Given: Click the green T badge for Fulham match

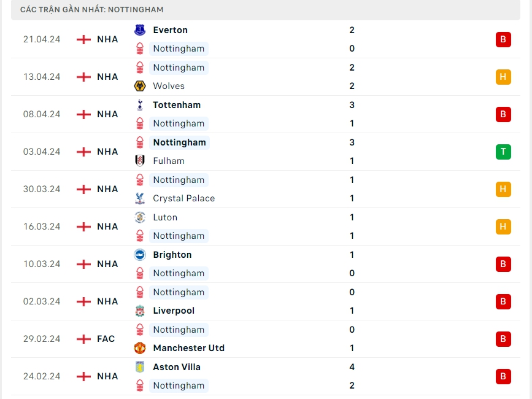Looking at the screenshot, I should coord(503,152).
